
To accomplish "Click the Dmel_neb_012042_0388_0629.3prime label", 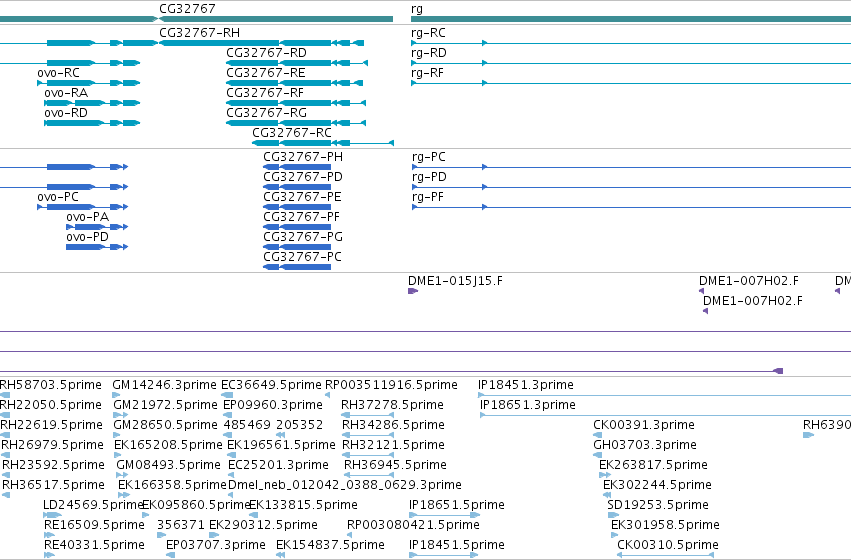I will tap(345, 485).
